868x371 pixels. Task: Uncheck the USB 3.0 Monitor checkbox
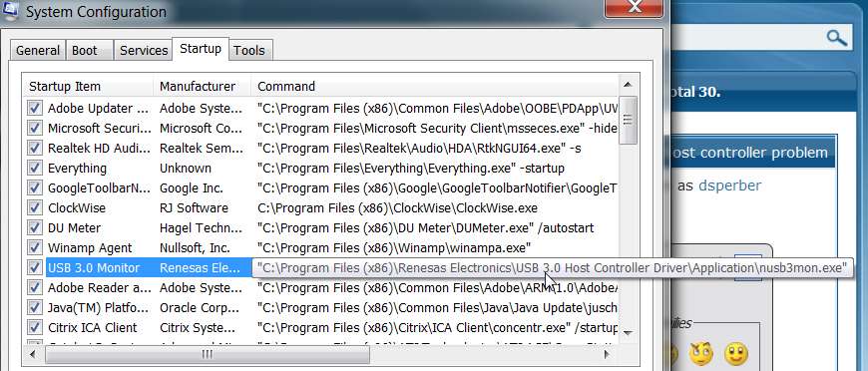tap(34, 267)
